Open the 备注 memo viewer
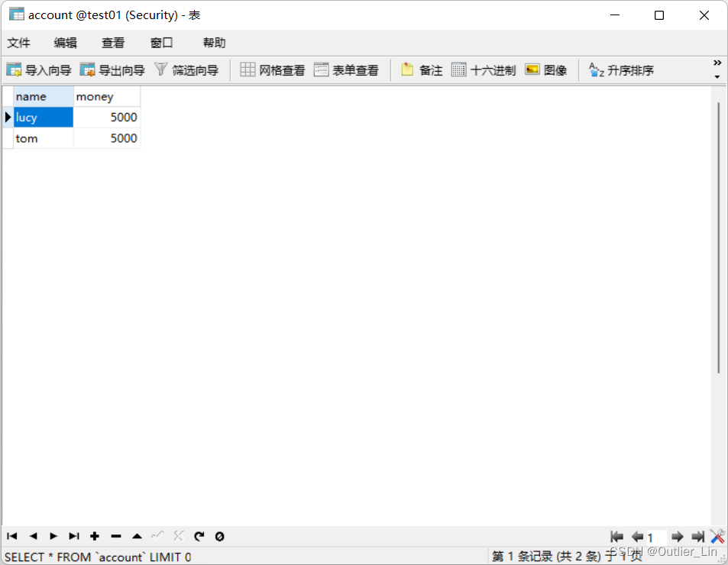This screenshot has width=728, height=565. point(422,70)
